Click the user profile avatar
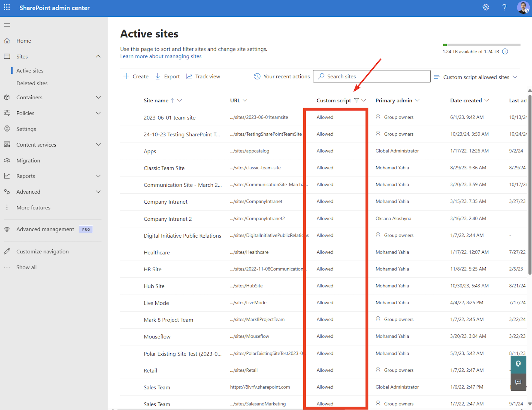This screenshot has width=532, height=410. [x=523, y=8]
